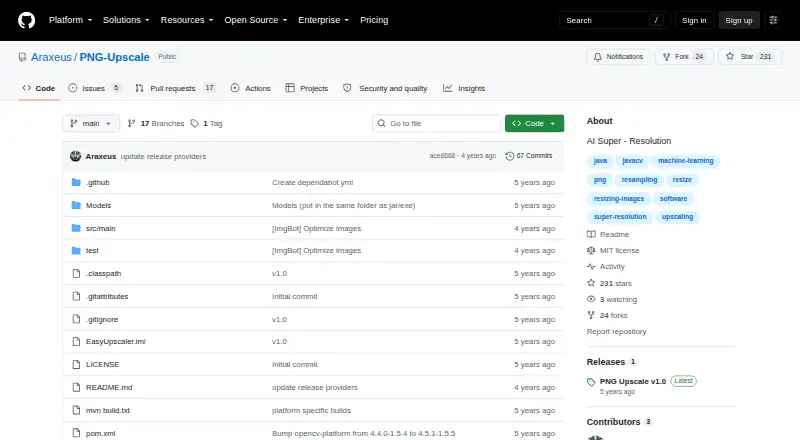The height and width of the screenshot is (440, 800).
Task: Expand the main branch dropdown
Action: [x=91, y=124]
